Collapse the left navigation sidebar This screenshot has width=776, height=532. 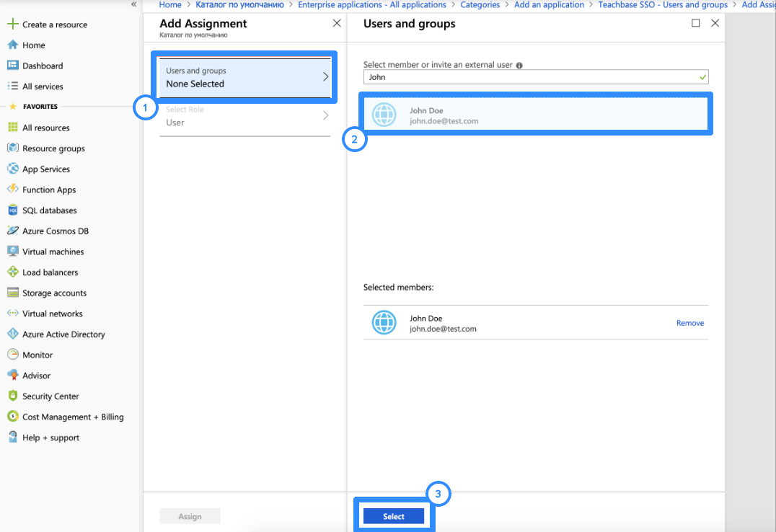tap(134, 6)
